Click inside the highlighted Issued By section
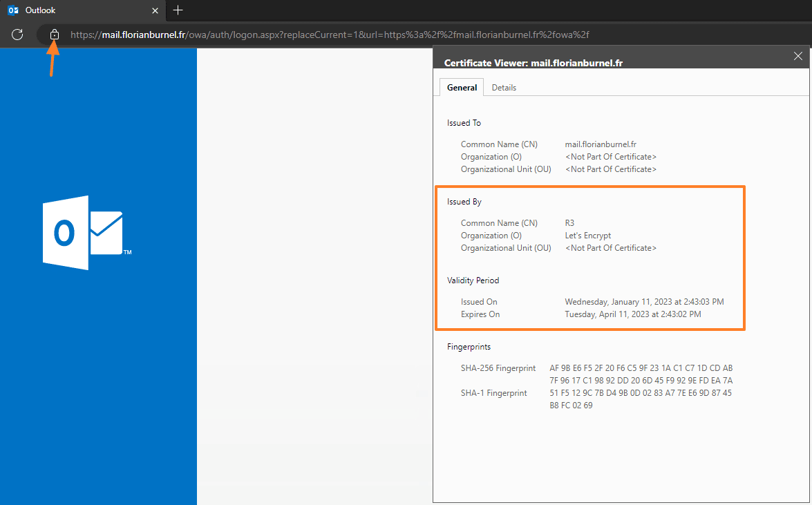The width and height of the screenshot is (812, 505). [589, 258]
